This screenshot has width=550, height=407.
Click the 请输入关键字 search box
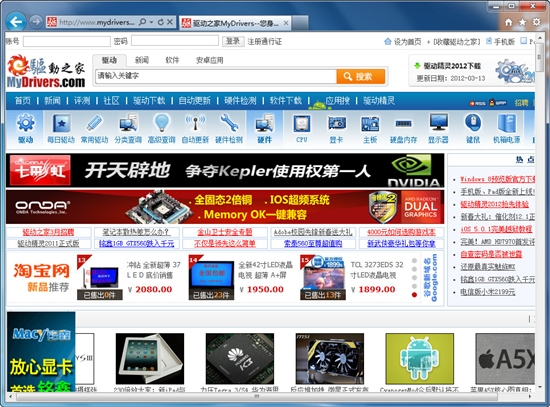coord(216,76)
